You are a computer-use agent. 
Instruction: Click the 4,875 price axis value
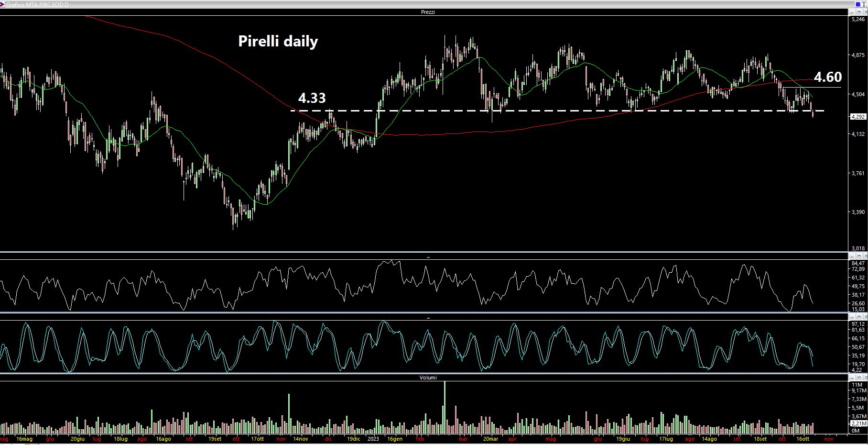coord(857,56)
